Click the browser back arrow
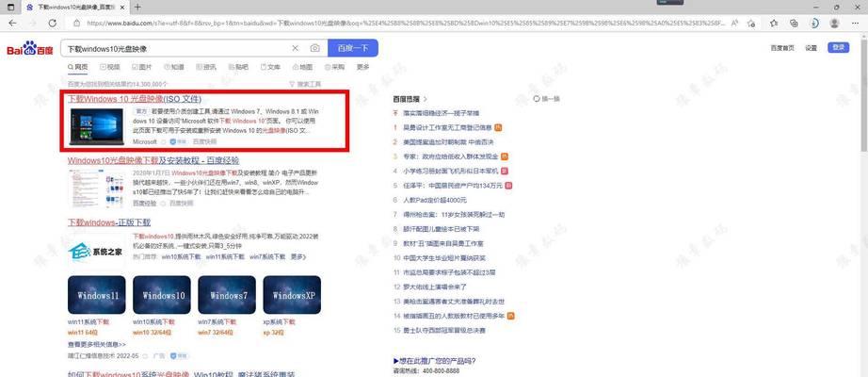The width and height of the screenshot is (868, 377). click(x=12, y=24)
